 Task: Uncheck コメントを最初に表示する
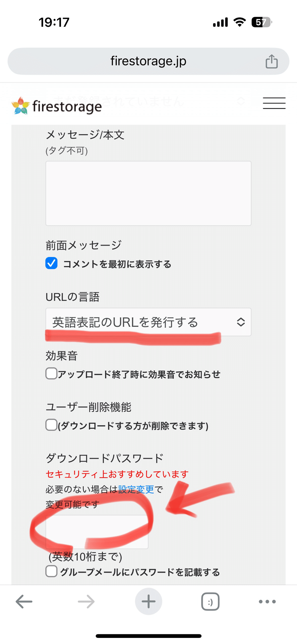[x=51, y=264]
